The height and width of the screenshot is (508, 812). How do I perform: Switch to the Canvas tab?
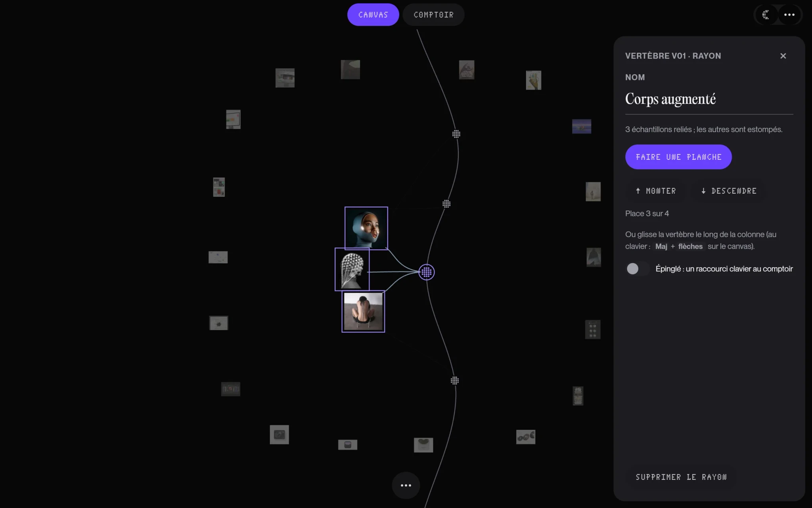coord(373,15)
